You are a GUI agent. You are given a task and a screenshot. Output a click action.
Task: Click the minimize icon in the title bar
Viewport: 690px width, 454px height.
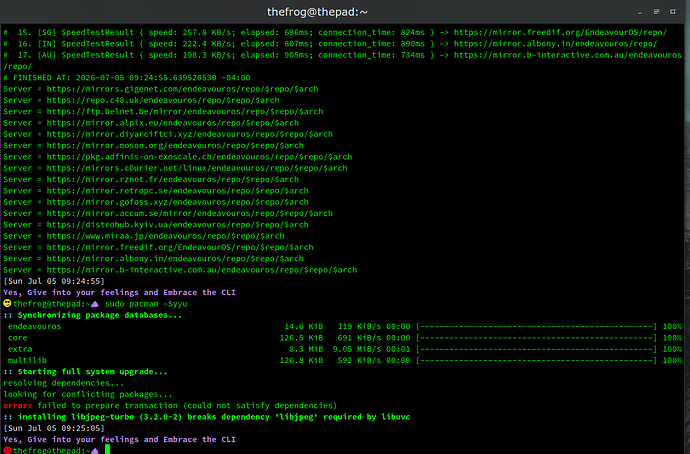(x=640, y=13)
